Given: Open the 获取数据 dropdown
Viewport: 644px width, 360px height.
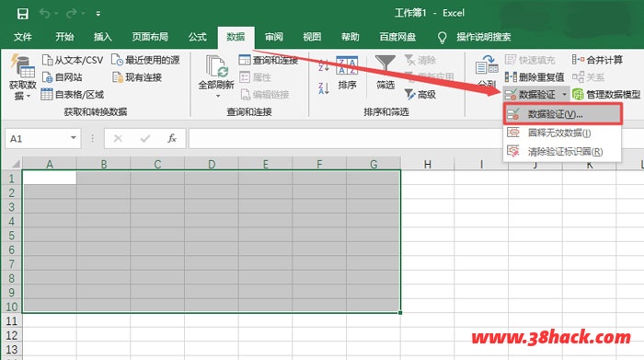Looking at the screenshot, I should click(23, 77).
